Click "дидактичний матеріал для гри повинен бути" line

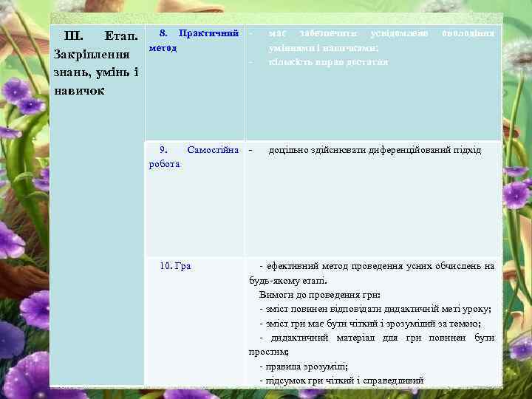pyautogui.click(x=378, y=338)
